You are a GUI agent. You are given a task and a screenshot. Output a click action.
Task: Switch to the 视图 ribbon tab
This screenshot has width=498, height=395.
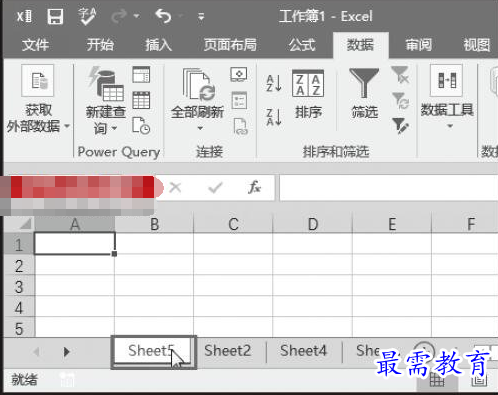tap(477, 45)
